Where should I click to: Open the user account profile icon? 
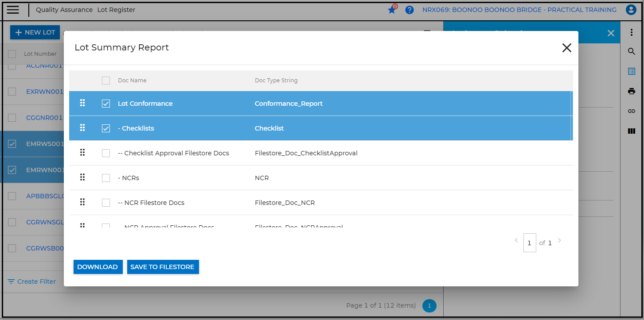click(x=631, y=10)
